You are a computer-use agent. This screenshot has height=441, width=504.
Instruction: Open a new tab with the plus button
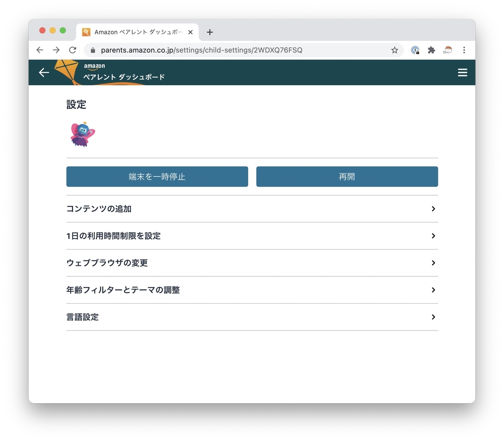210,32
